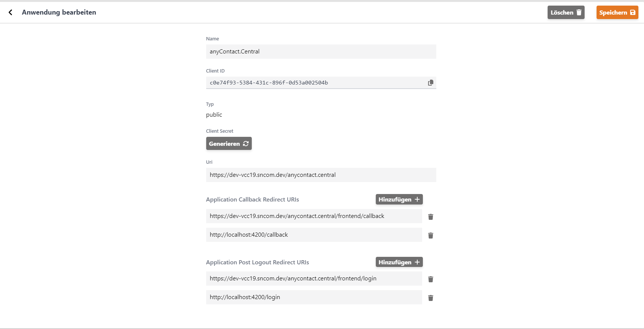Delete the frontend/callback redirect URI
The height and width of the screenshot is (329, 644).
(x=430, y=217)
